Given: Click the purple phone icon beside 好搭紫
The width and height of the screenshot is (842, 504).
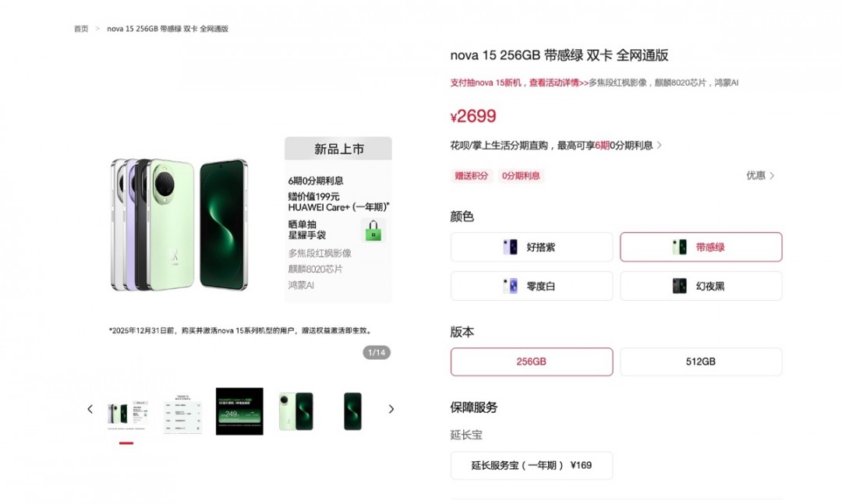Looking at the screenshot, I should point(510,247).
